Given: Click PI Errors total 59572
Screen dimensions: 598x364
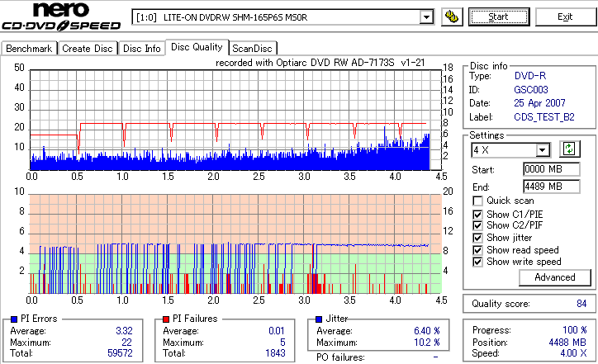Looking at the screenshot, I should 120,353.
